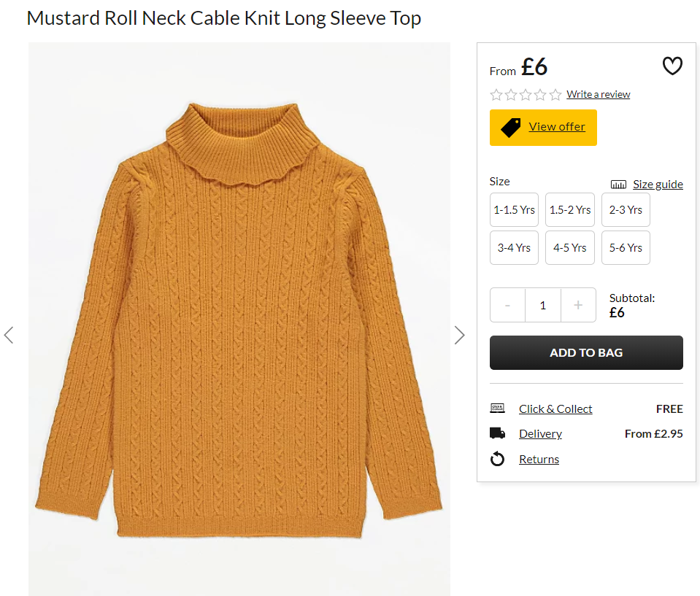Select size 2-3 Yrs
Screen dimensions: 700x596
(x=626, y=209)
